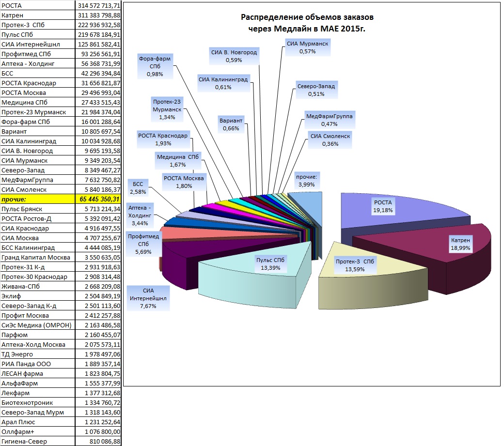Select the ТД Энерго table cell

click(x=38, y=354)
